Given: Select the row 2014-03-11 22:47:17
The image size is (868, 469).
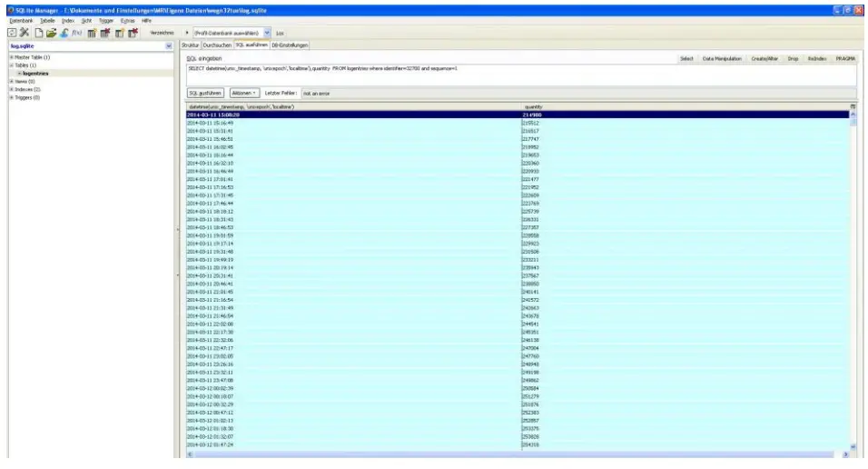Looking at the screenshot, I should [x=518, y=348].
